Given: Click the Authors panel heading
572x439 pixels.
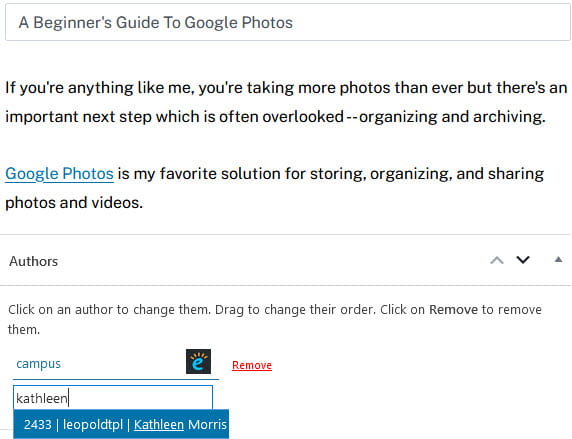Looking at the screenshot, I should 34,261.
